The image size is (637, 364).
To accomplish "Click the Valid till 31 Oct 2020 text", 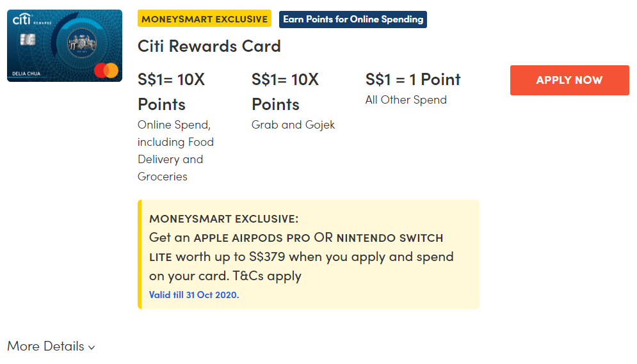I will tap(193, 295).
